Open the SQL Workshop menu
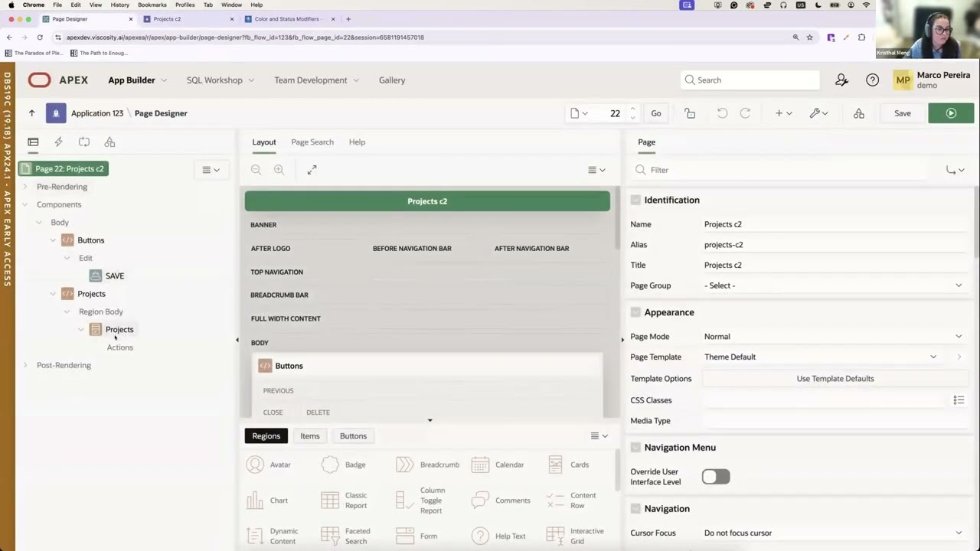 [220, 80]
